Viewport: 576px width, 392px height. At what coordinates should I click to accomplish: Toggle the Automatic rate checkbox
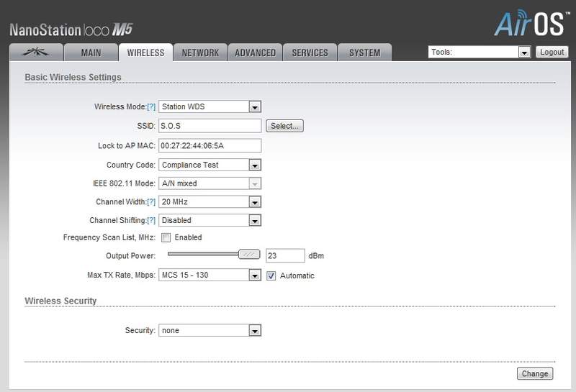click(x=271, y=275)
